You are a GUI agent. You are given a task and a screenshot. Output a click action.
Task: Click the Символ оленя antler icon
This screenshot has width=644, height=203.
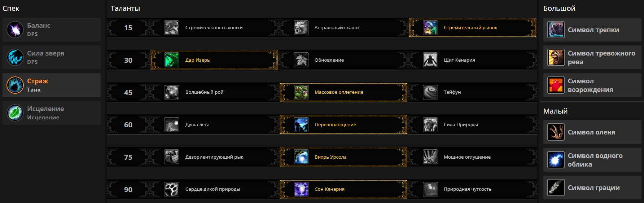click(x=556, y=132)
